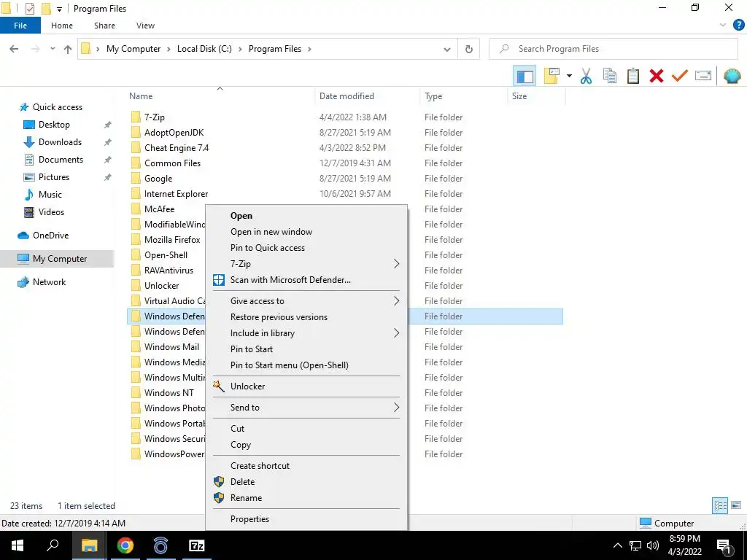Screen dimensions: 747x560
Task: Expand the ribbon with the chevron
Action: pos(723,26)
